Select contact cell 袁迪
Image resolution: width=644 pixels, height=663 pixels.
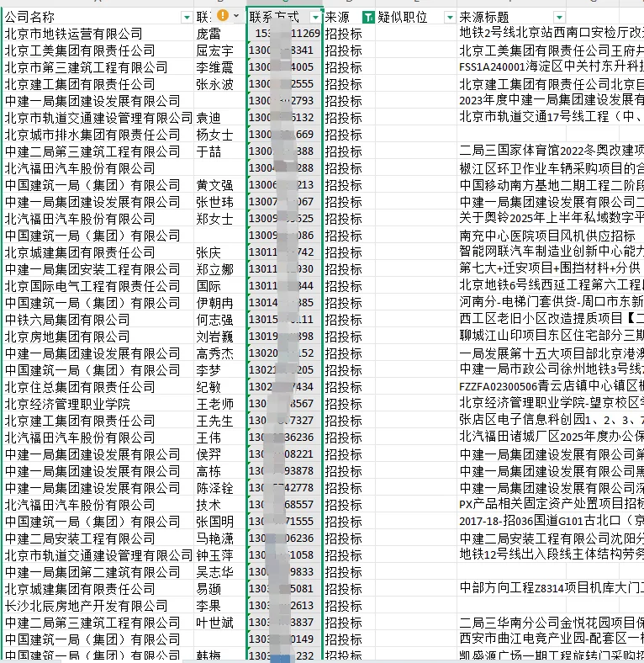tap(219, 118)
